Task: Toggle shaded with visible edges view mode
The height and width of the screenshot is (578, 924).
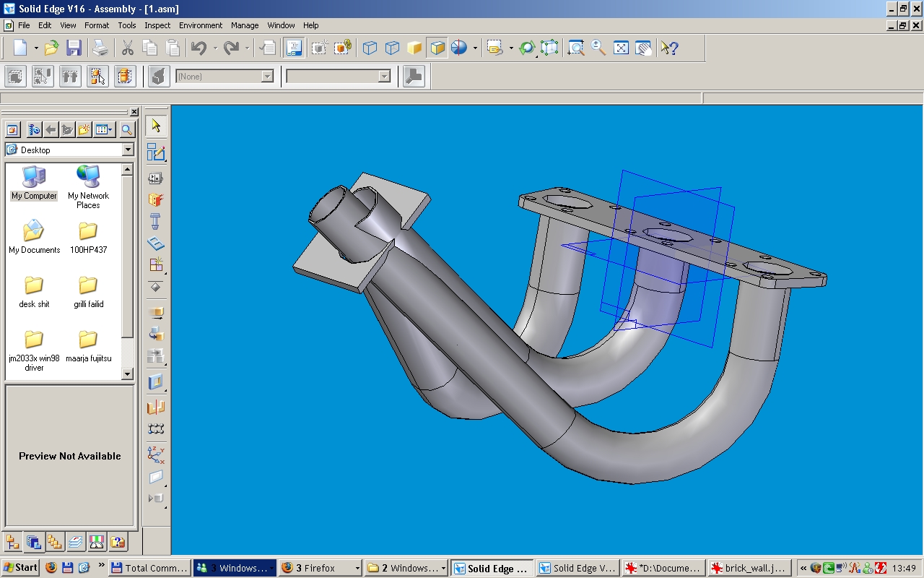Action: point(437,48)
